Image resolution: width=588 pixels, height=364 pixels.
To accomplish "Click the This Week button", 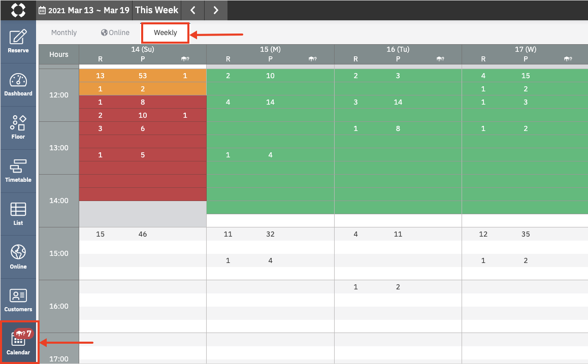I will tap(157, 10).
